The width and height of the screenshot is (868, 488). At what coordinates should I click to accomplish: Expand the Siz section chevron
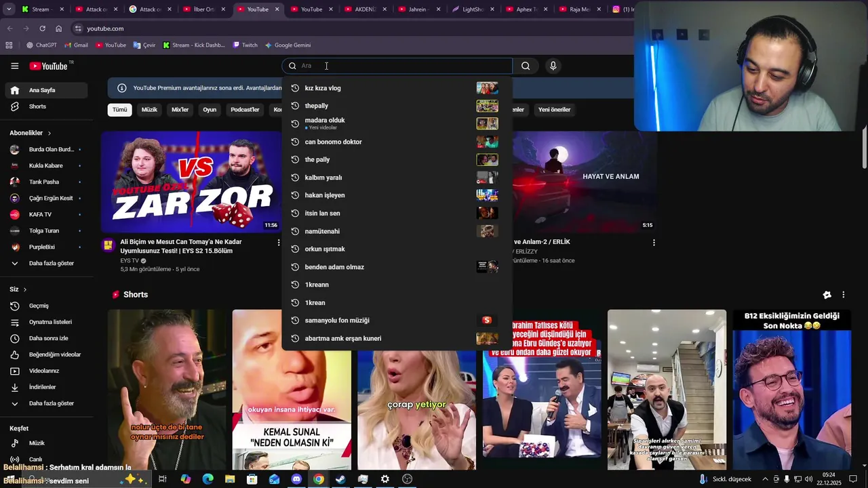(25, 289)
